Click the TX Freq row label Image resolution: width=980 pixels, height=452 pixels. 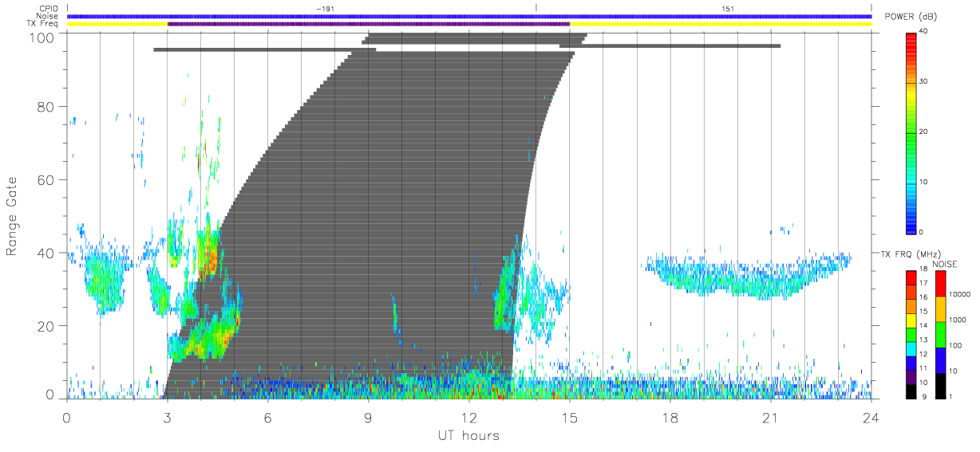click(43, 24)
